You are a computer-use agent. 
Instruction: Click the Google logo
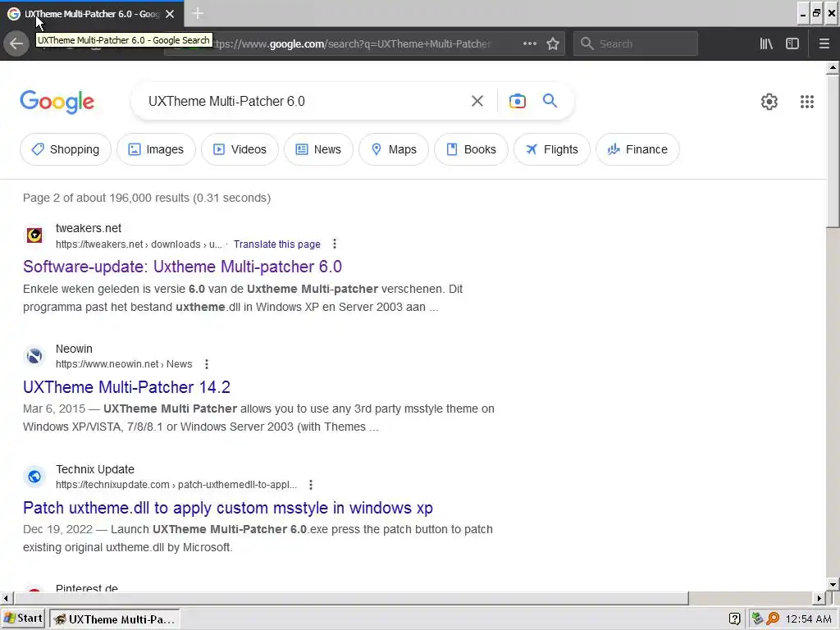click(57, 101)
